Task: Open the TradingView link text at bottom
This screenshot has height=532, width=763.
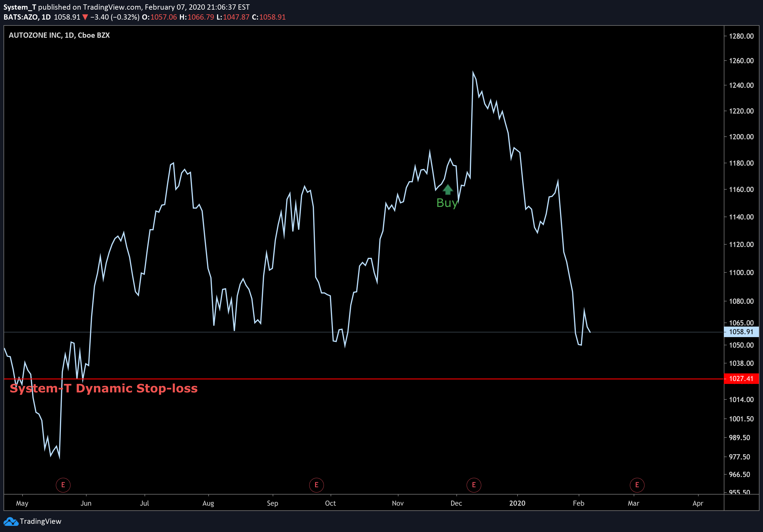Action: click(x=41, y=521)
